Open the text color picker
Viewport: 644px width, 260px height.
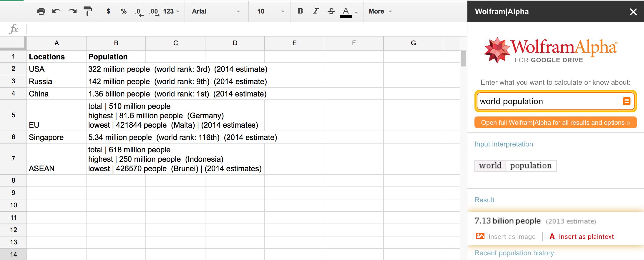[346, 11]
